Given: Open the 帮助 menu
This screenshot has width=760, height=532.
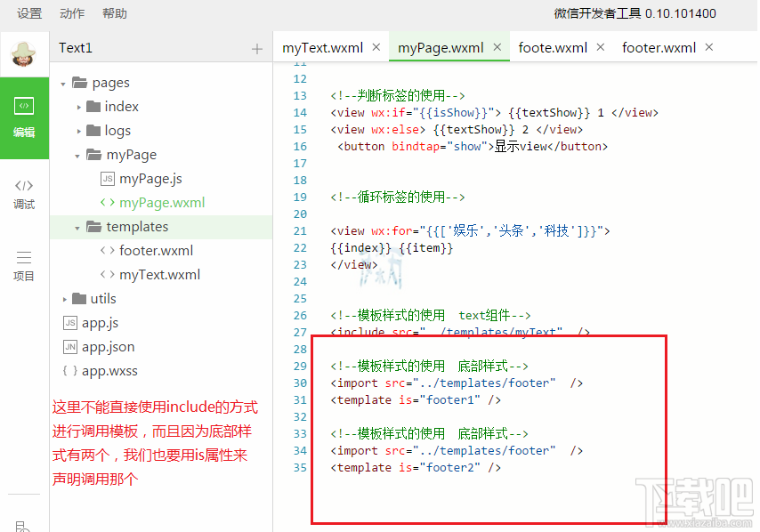Looking at the screenshot, I should (x=115, y=13).
